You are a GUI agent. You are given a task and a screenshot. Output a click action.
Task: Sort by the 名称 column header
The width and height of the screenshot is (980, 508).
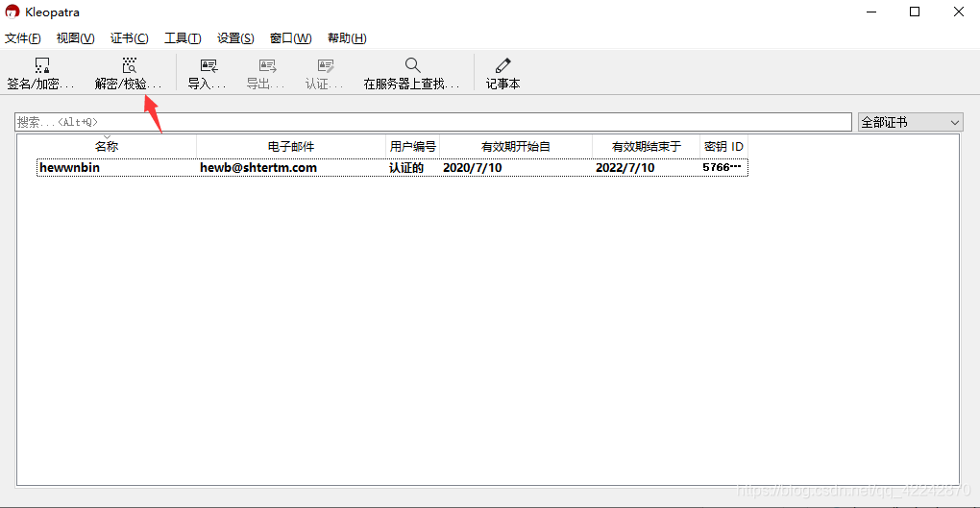tap(107, 146)
